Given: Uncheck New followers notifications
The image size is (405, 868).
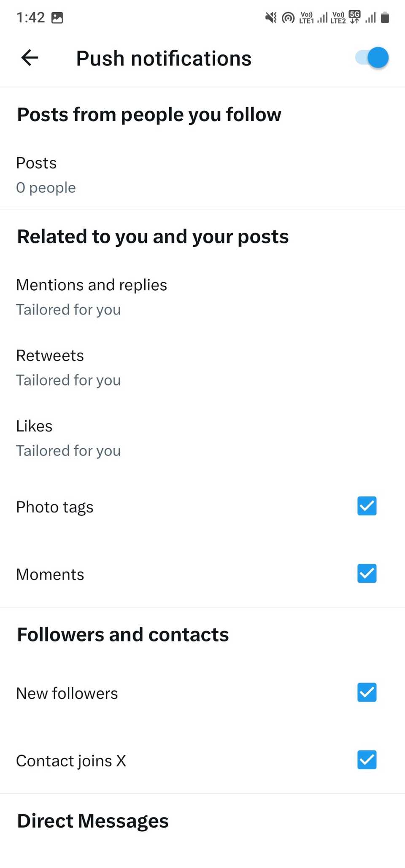Looking at the screenshot, I should click(366, 692).
